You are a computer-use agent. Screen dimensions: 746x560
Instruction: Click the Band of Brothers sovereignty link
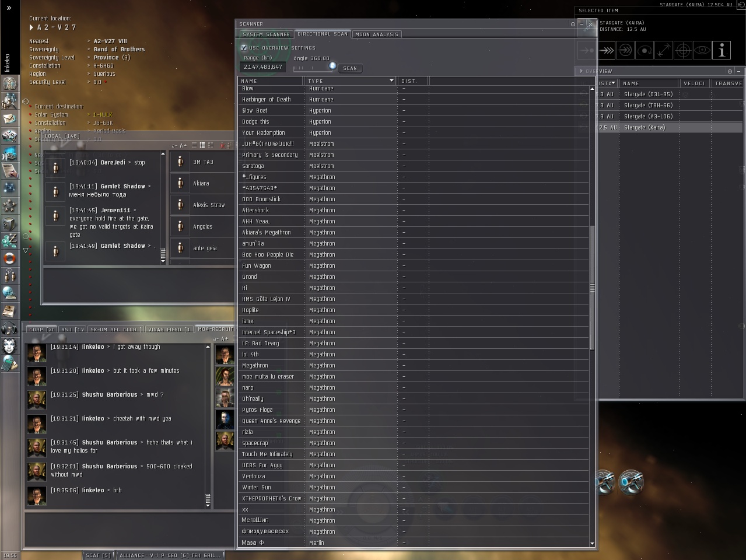(119, 50)
